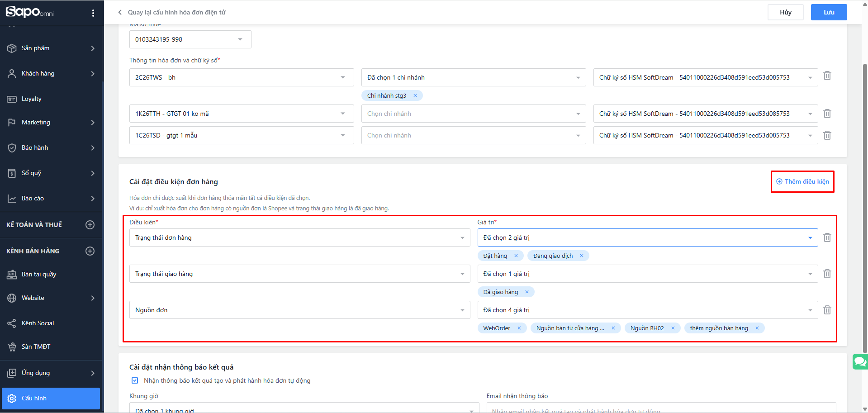Click the Lưu save button
The height and width of the screenshot is (413, 868).
pyautogui.click(x=829, y=12)
